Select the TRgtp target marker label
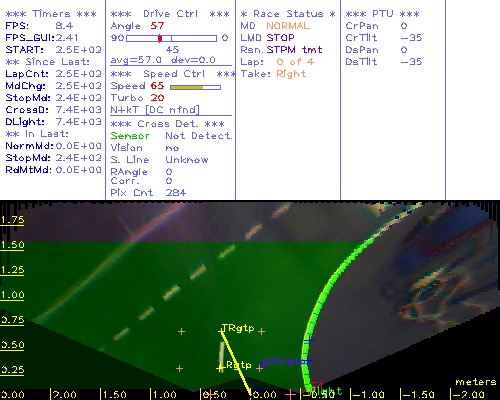Screen dimensions: 500x400 click(x=238, y=329)
